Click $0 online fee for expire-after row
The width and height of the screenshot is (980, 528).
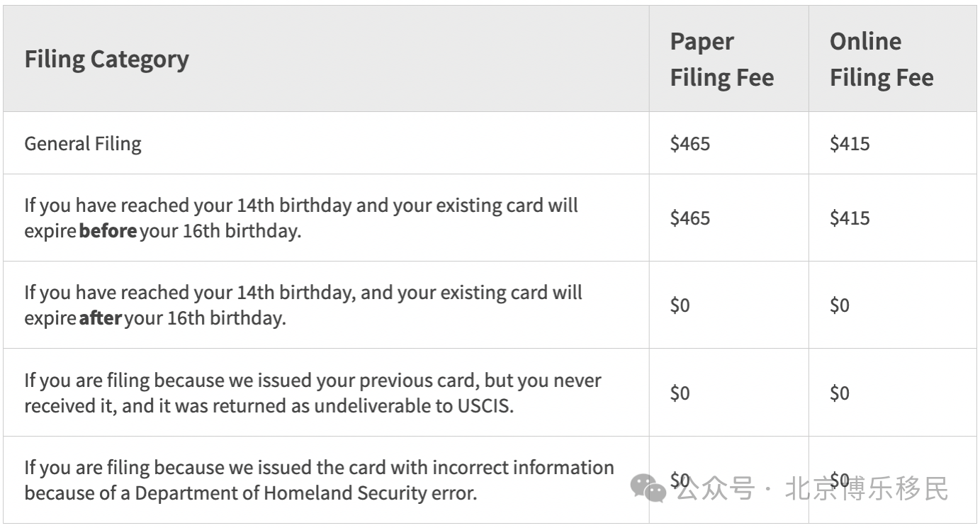click(840, 305)
